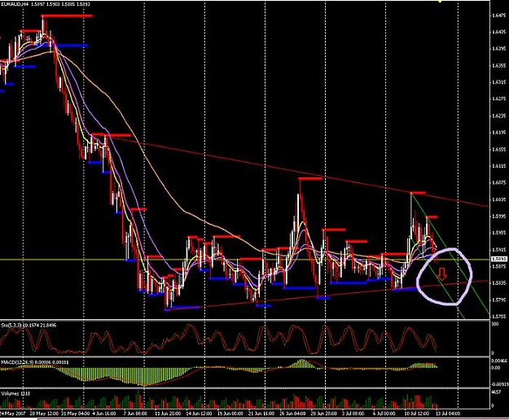Screen dimensions: 509x420
Task: Click the 19 Jun 00:00 time label
Action: [x=230, y=413]
